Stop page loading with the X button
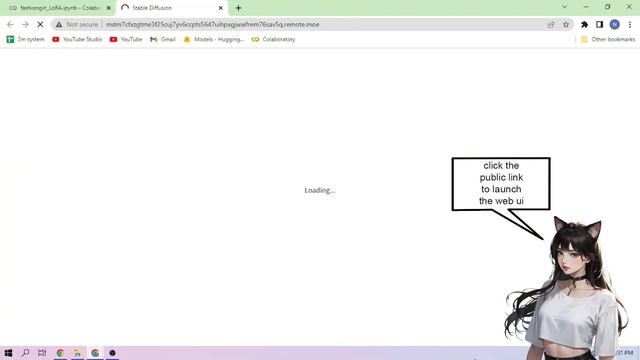 click(x=40, y=24)
